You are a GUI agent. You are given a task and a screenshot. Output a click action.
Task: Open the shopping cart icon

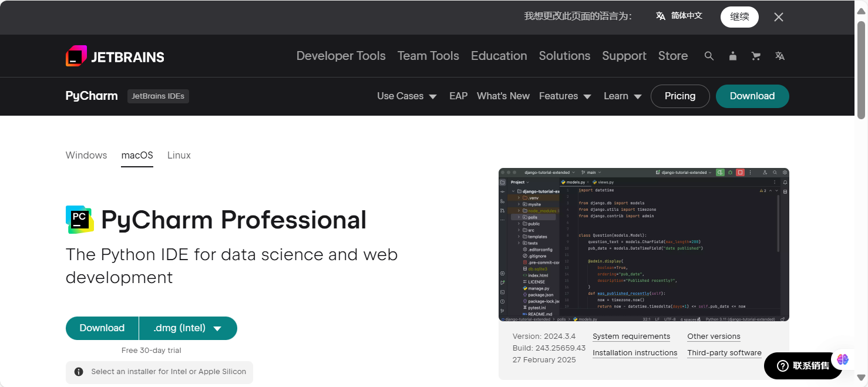point(756,56)
